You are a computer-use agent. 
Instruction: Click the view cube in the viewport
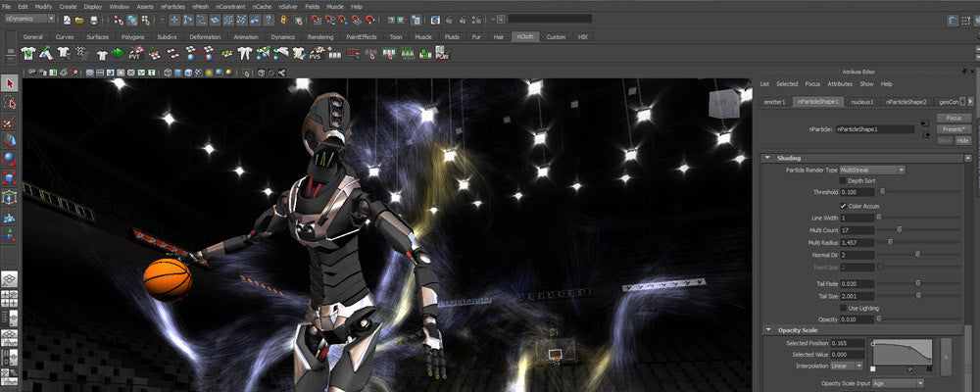click(724, 102)
